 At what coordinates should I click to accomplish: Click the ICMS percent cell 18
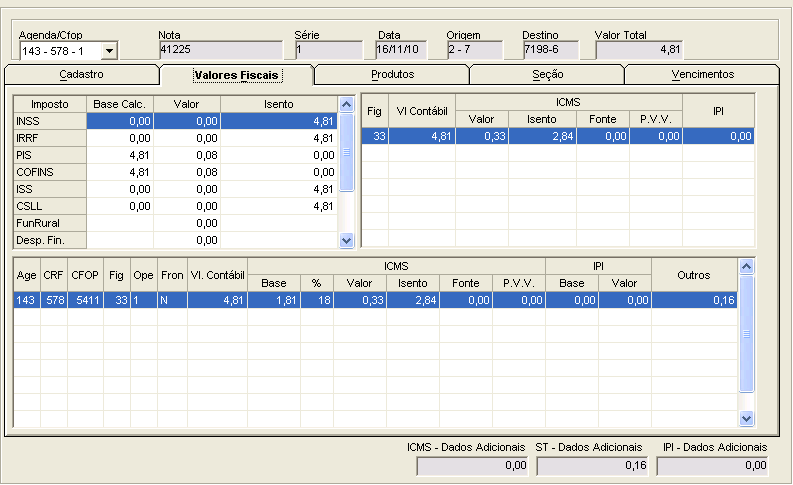[x=317, y=300]
